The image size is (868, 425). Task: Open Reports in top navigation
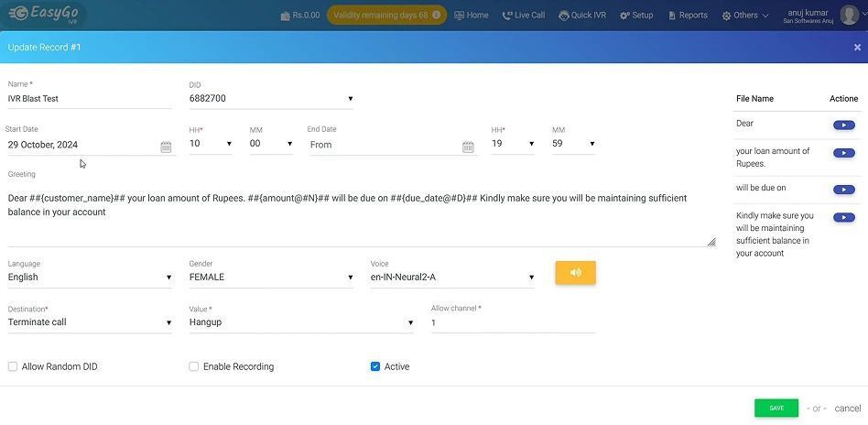click(x=689, y=16)
